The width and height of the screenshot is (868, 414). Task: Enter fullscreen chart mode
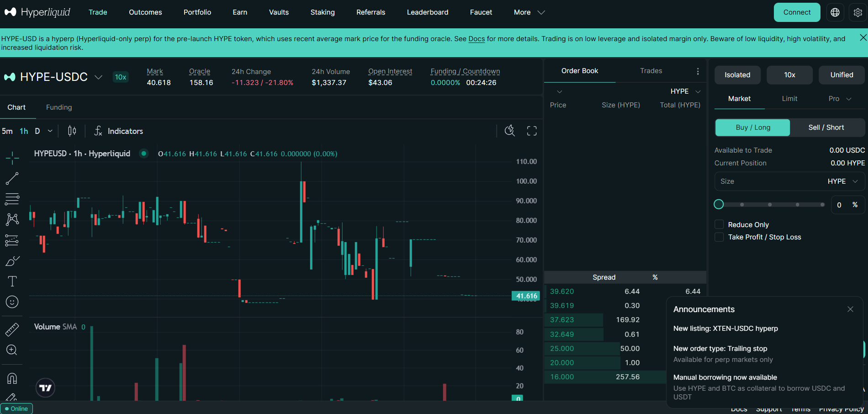coord(532,131)
